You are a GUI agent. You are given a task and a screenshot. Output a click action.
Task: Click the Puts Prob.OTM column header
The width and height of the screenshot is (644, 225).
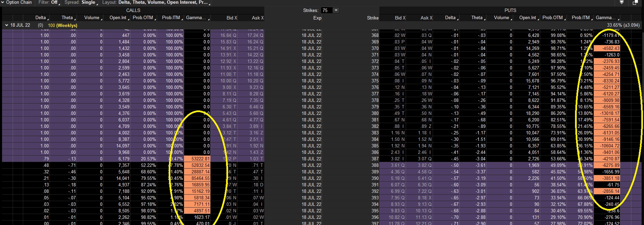pos(552,18)
